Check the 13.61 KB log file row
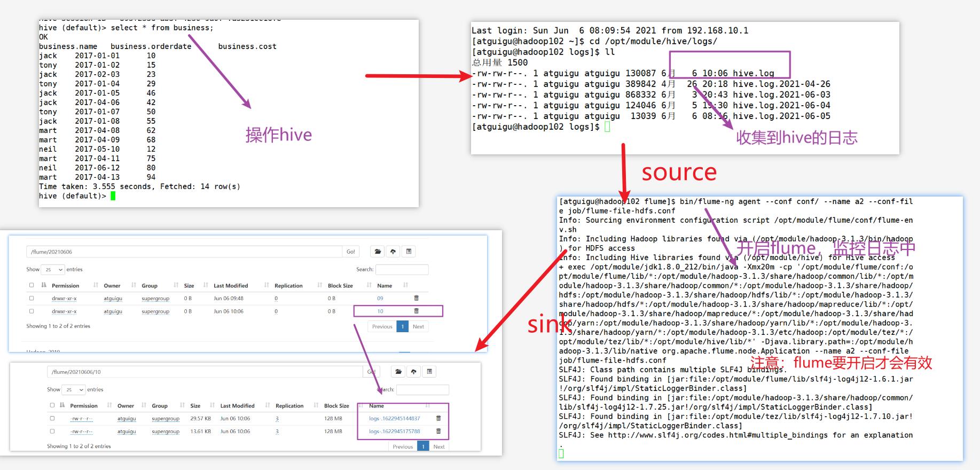 coord(52,431)
